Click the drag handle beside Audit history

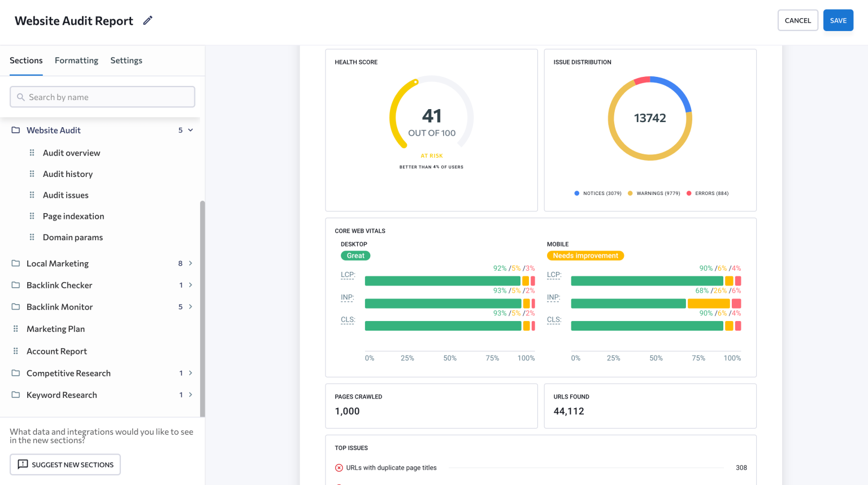click(32, 174)
